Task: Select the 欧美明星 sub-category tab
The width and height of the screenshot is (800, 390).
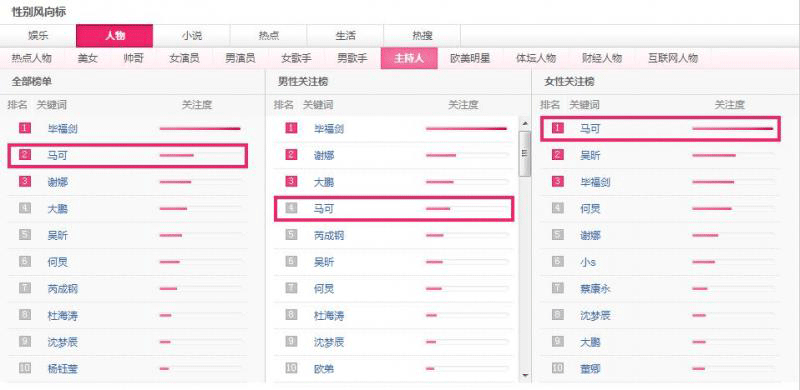Action: pyautogui.click(x=470, y=58)
